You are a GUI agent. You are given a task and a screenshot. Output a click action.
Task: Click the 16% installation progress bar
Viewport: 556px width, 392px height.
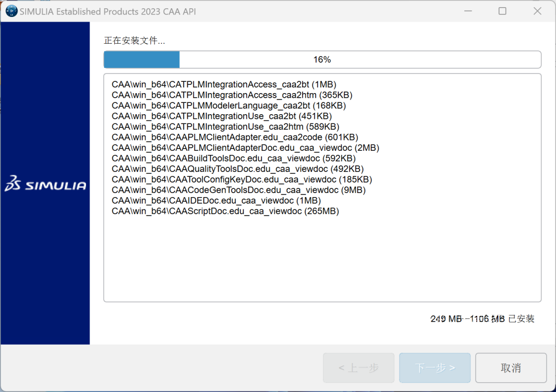[x=322, y=60]
